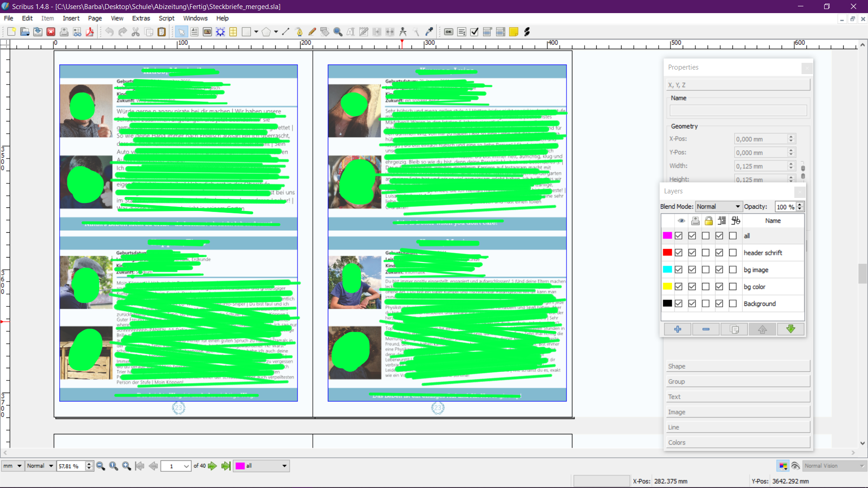Select the Table insert tool

coord(233,32)
